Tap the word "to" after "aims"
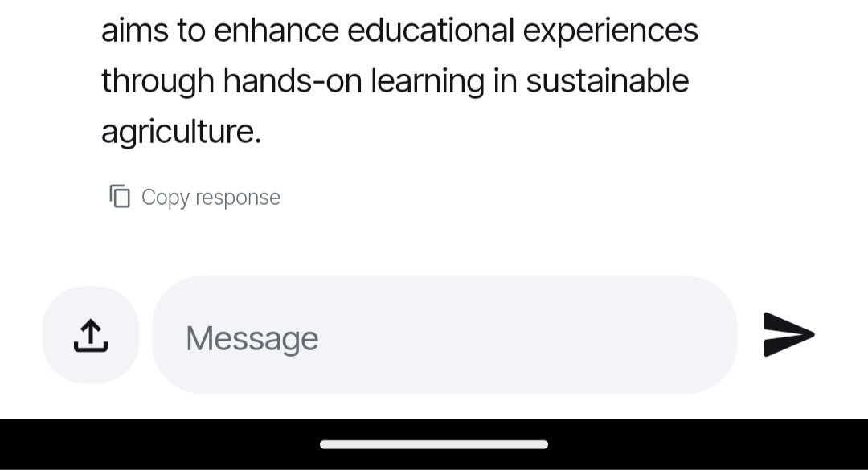Image resolution: width=868 pixels, height=470 pixels. 191,31
